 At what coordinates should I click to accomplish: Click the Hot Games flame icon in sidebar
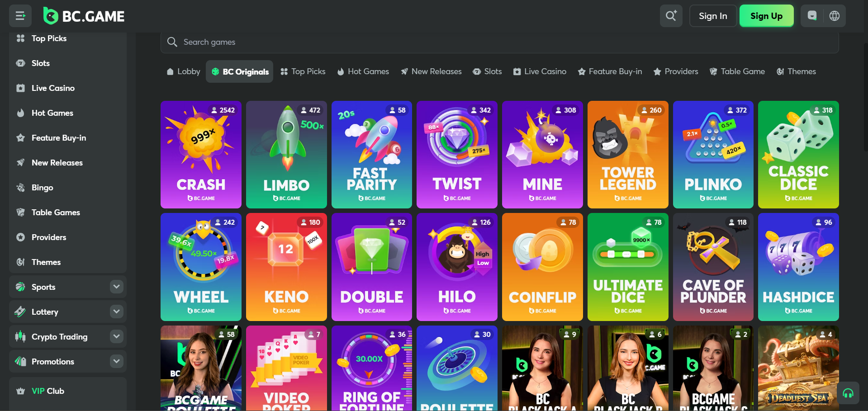[x=20, y=113]
